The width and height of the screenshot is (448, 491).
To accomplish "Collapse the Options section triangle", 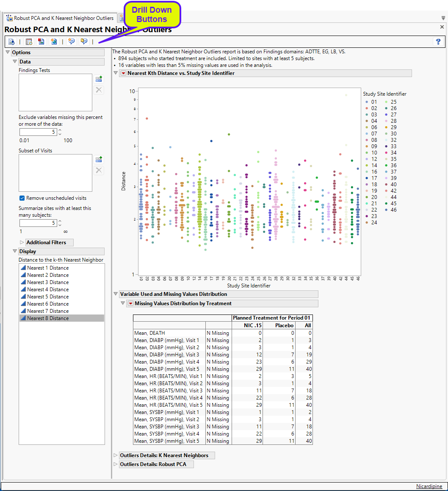I will [8, 52].
